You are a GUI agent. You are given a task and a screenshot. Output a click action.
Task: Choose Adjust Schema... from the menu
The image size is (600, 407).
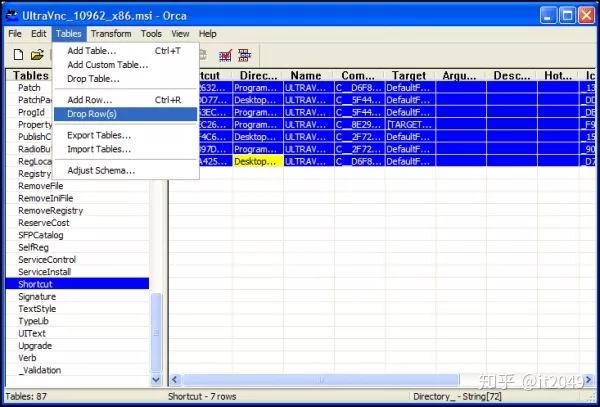(101, 170)
